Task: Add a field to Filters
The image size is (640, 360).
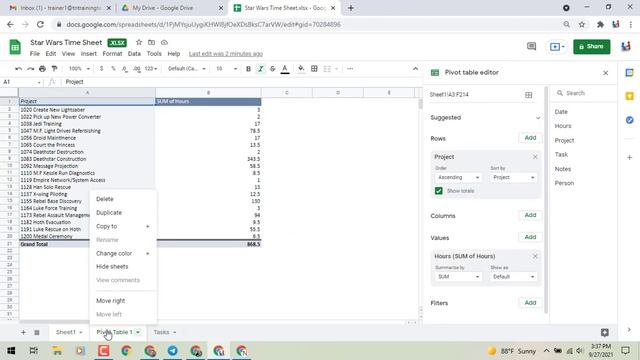Action: pos(530,303)
